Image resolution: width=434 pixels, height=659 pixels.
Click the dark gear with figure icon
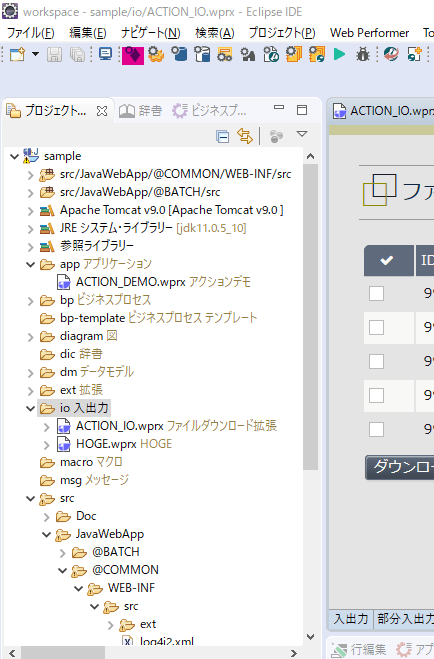point(248,55)
